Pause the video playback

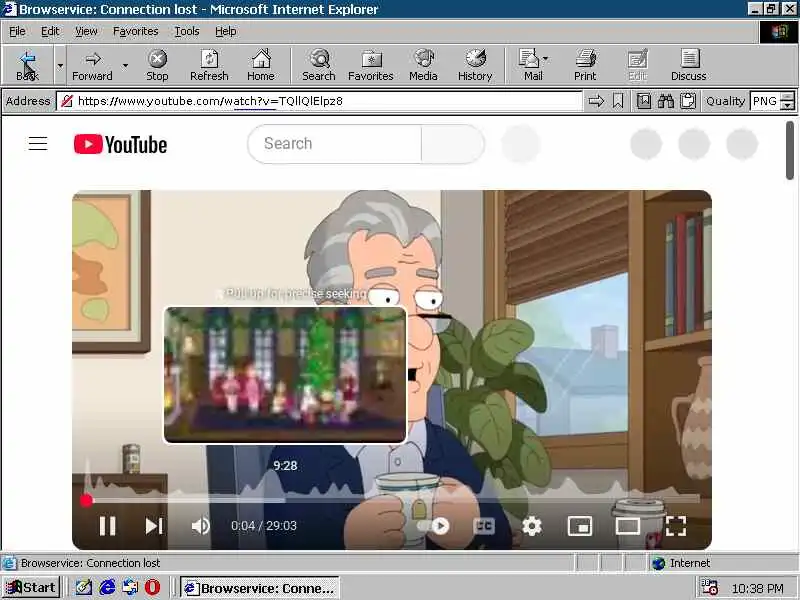pyautogui.click(x=107, y=526)
